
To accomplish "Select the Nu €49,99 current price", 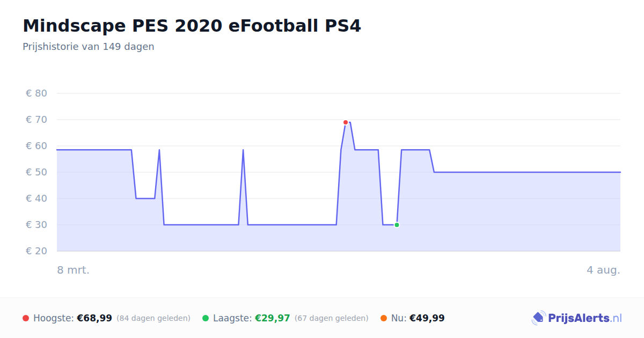I will [x=427, y=318].
